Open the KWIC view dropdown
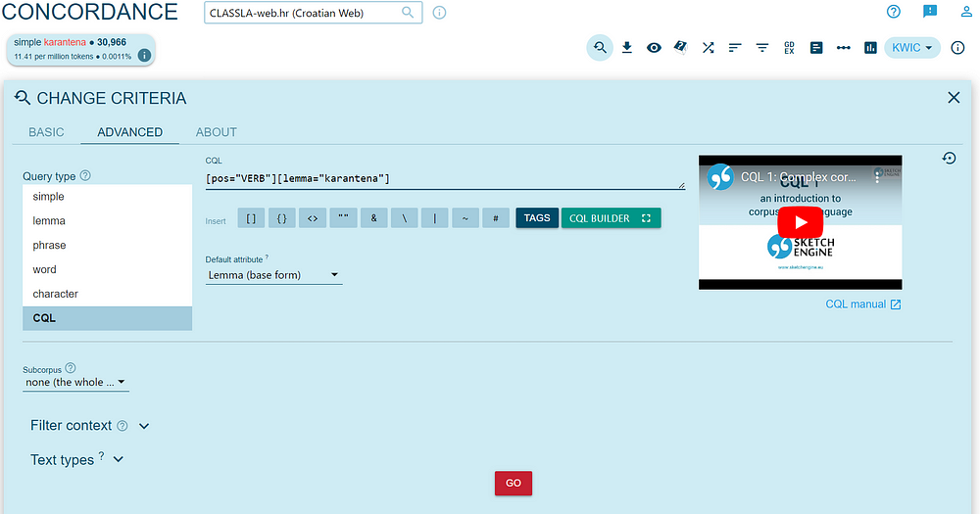The width and height of the screenshot is (980, 514). point(911,47)
